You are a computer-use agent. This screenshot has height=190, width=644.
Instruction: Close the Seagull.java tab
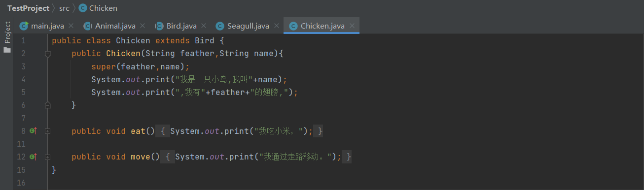point(276,26)
